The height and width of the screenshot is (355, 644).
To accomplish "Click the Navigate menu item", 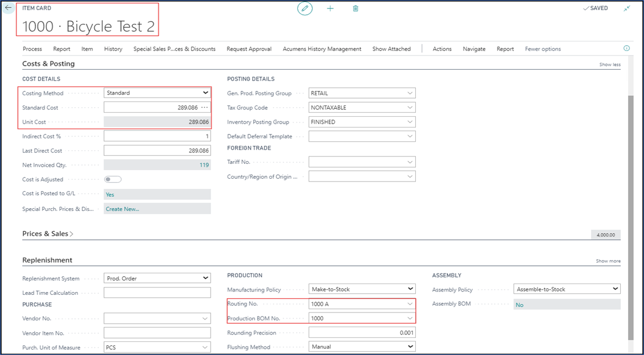I will 474,49.
